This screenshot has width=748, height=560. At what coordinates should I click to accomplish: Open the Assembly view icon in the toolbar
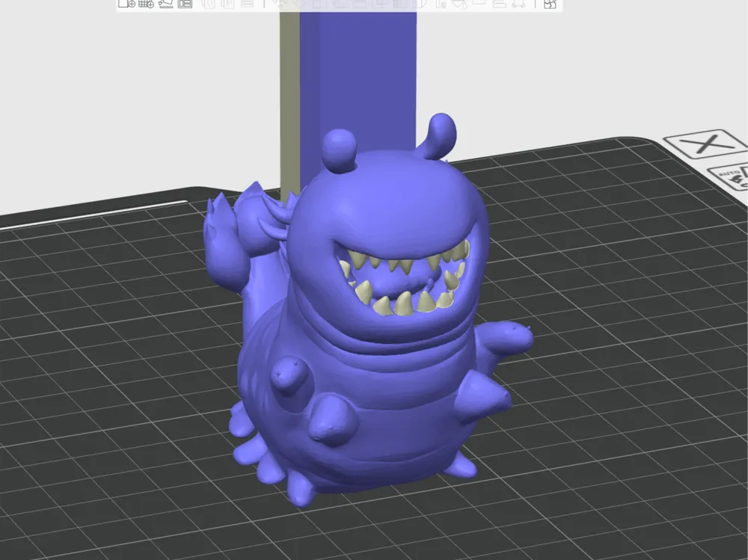coord(550,4)
